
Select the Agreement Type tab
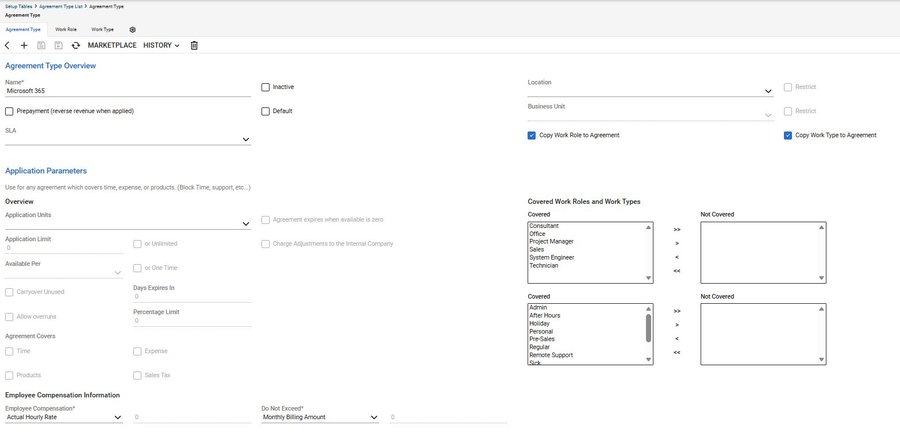click(23, 29)
